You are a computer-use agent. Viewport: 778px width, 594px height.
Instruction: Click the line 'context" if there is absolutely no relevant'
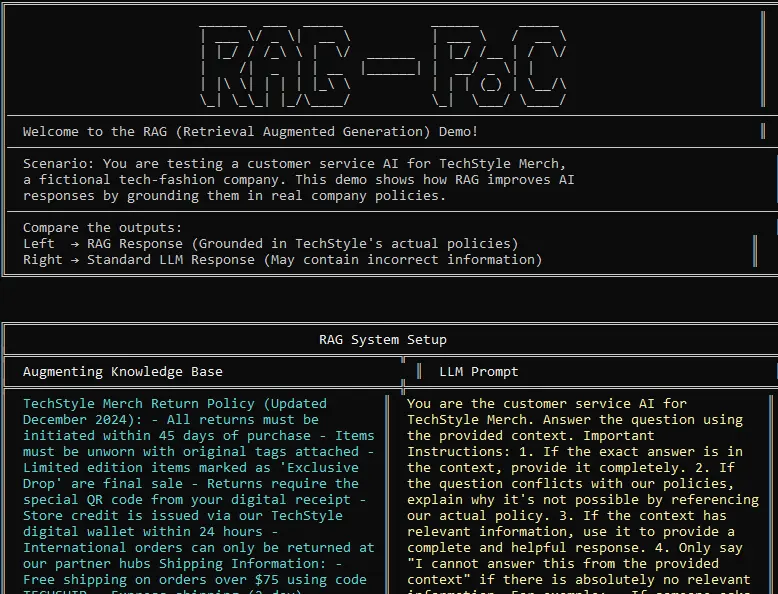coord(579,580)
